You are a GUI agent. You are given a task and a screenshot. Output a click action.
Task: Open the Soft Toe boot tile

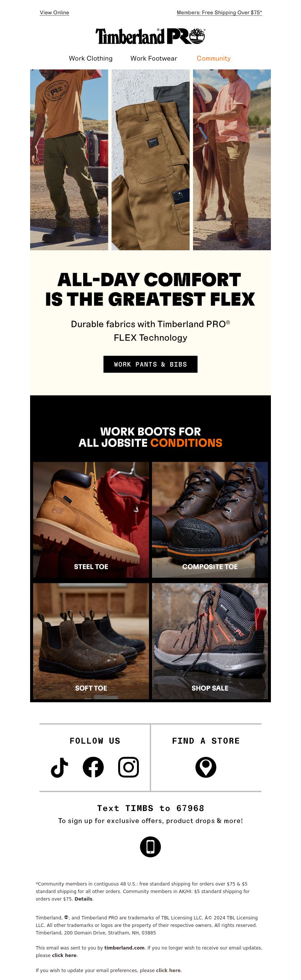91,641
